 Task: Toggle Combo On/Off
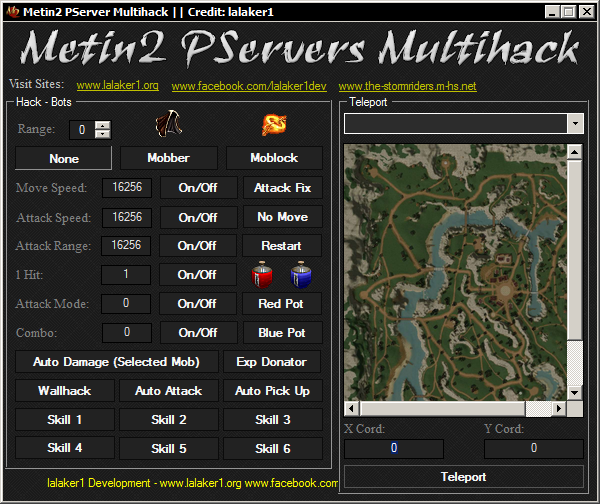198,333
